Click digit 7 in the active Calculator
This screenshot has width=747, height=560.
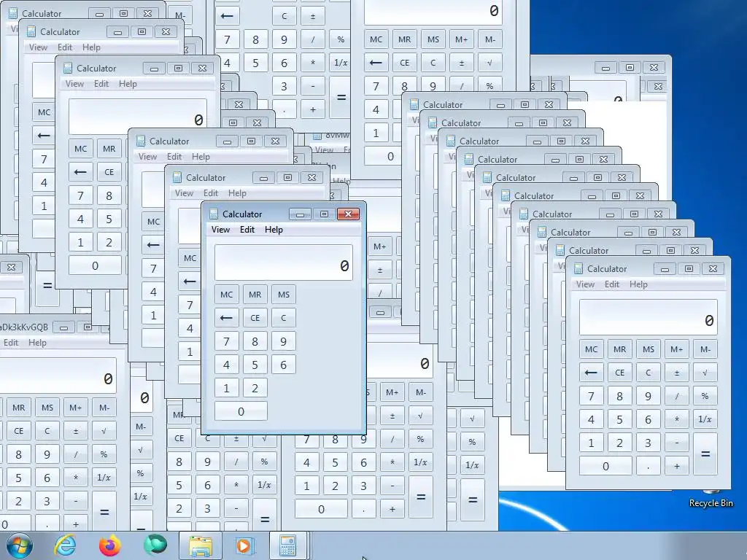coord(226,341)
